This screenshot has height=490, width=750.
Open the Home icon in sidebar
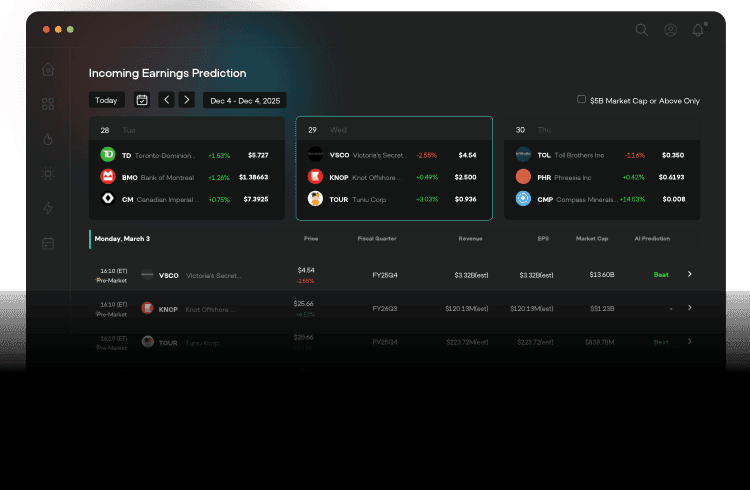48,70
